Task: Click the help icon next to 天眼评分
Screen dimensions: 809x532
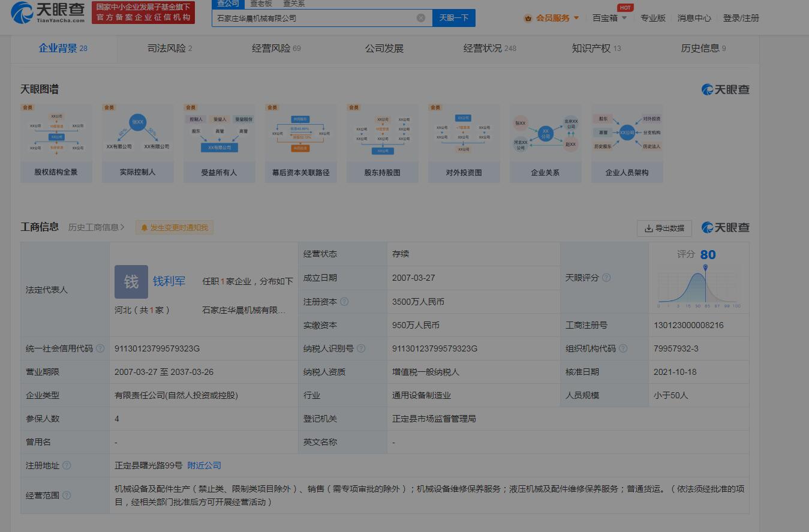Action: click(x=606, y=278)
